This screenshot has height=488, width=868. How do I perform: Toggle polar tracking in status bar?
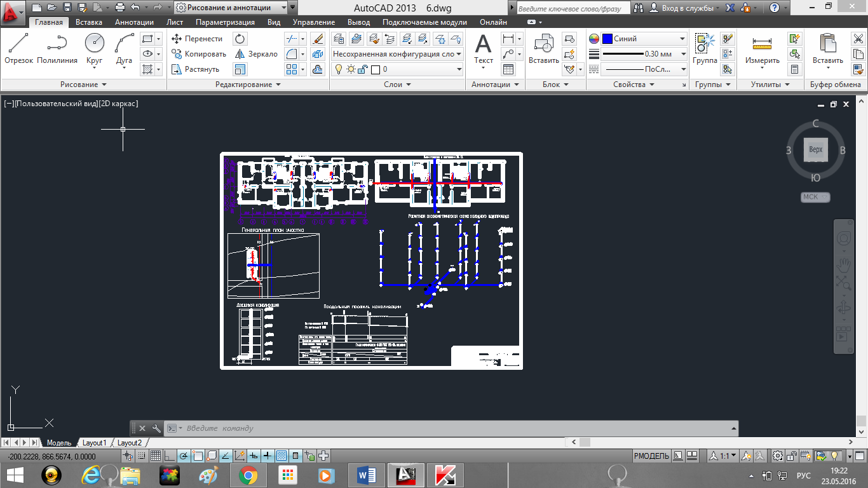[x=183, y=456]
